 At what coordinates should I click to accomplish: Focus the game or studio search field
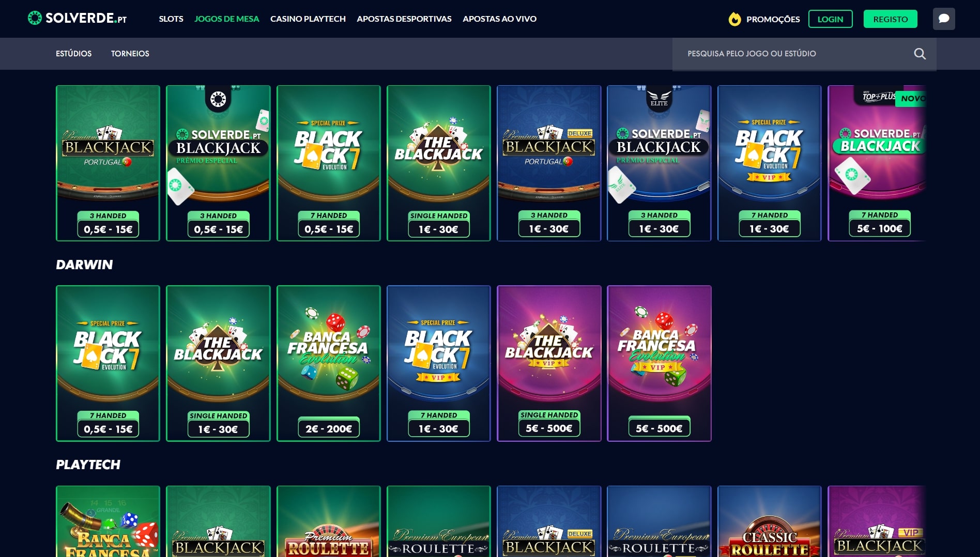(796, 54)
